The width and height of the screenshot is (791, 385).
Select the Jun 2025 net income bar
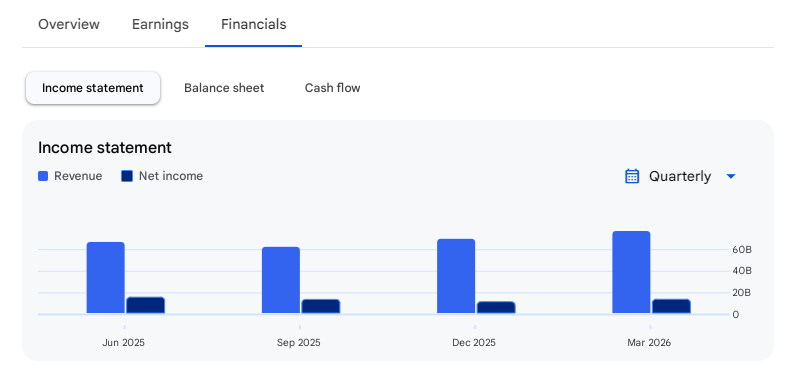(145, 305)
